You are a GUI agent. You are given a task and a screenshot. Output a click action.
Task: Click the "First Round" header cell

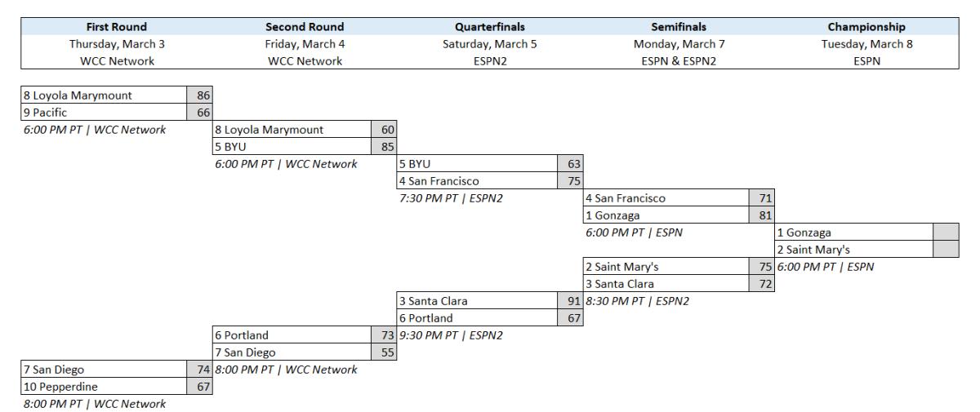coord(118,27)
